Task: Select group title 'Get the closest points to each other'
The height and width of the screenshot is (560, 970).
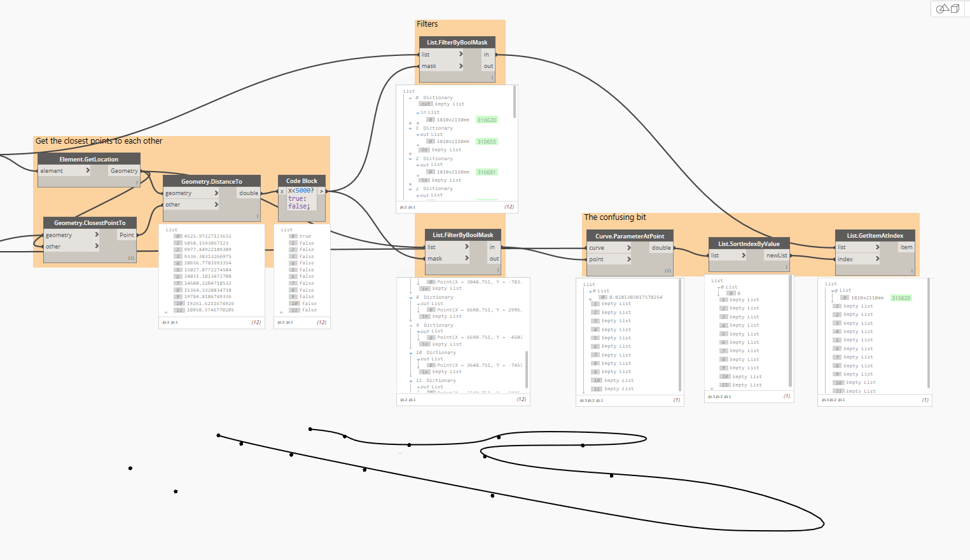Action: pos(99,141)
